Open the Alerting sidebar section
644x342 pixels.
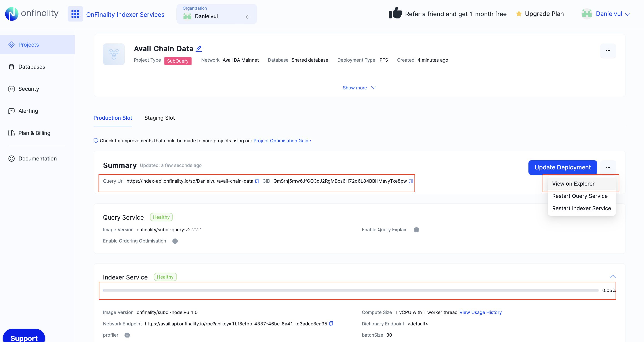click(x=28, y=111)
